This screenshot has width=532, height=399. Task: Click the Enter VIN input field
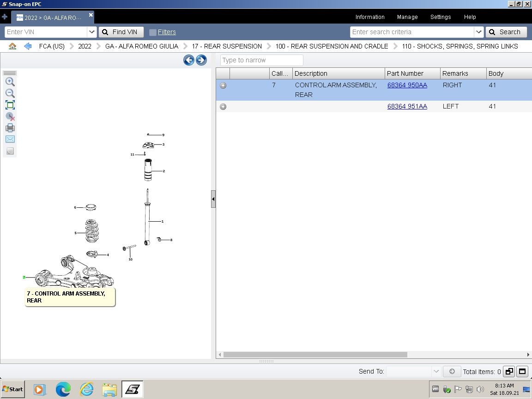pyautogui.click(x=46, y=32)
